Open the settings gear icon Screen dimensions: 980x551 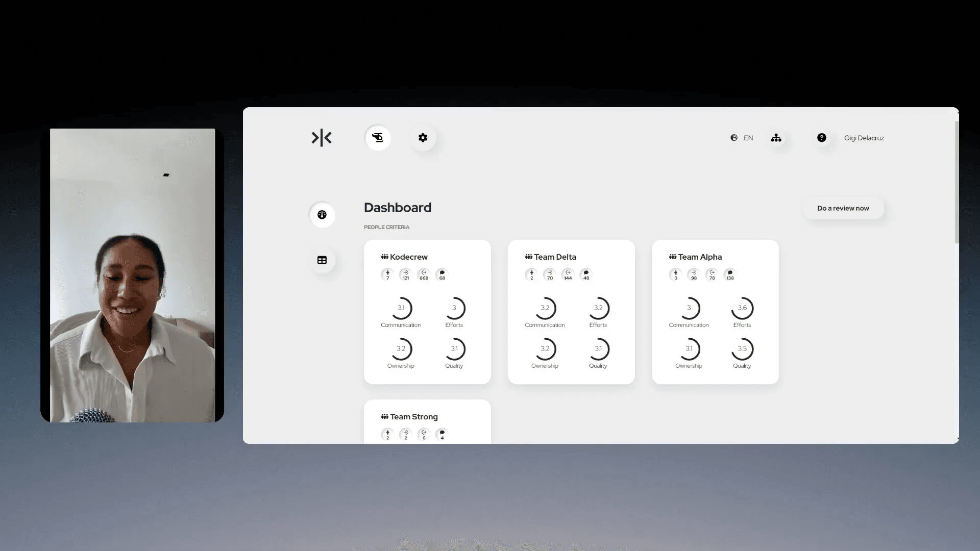tap(423, 138)
